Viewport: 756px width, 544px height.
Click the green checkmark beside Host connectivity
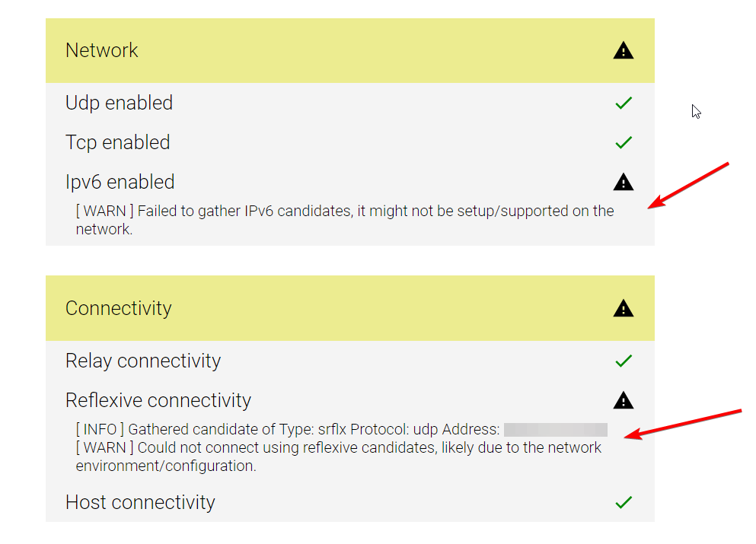tap(623, 502)
